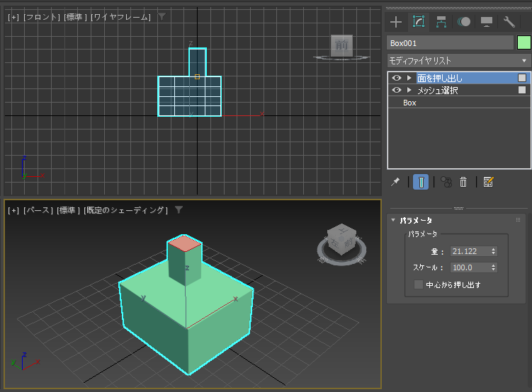Click the Pin Stack icon
This screenshot has width=532, height=392.
coord(396,182)
